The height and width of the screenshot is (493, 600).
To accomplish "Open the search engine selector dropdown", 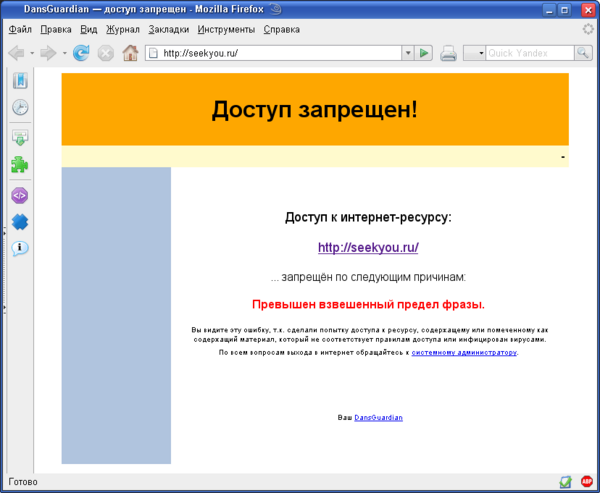I will tap(474, 53).
